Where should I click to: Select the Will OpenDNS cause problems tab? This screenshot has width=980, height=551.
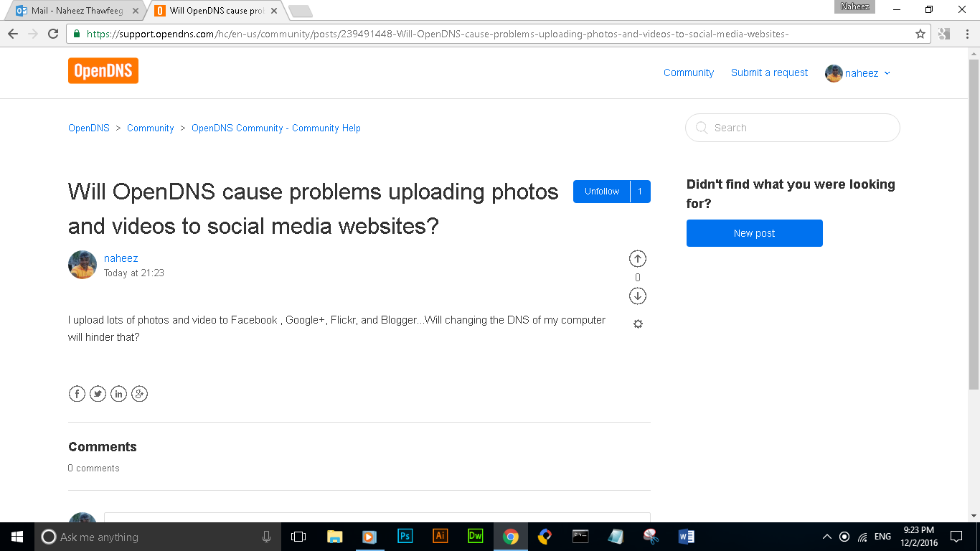coord(215,11)
